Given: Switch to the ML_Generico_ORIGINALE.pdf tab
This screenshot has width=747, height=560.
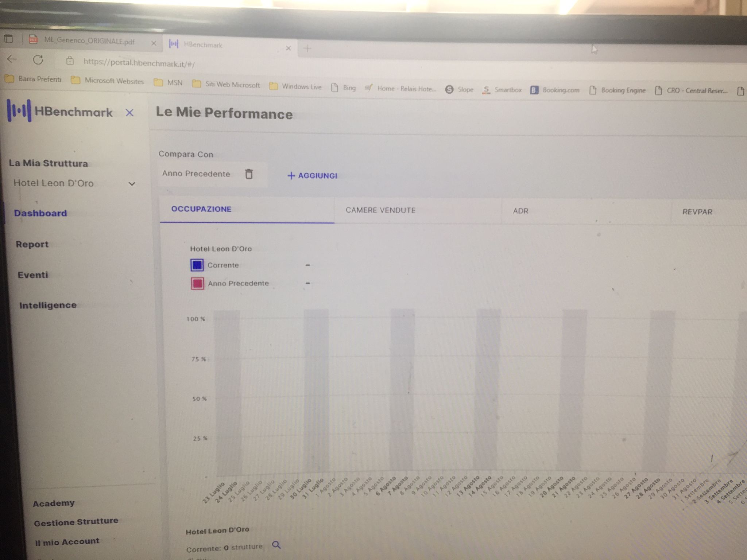Looking at the screenshot, I should pyautogui.click(x=89, y=41).
